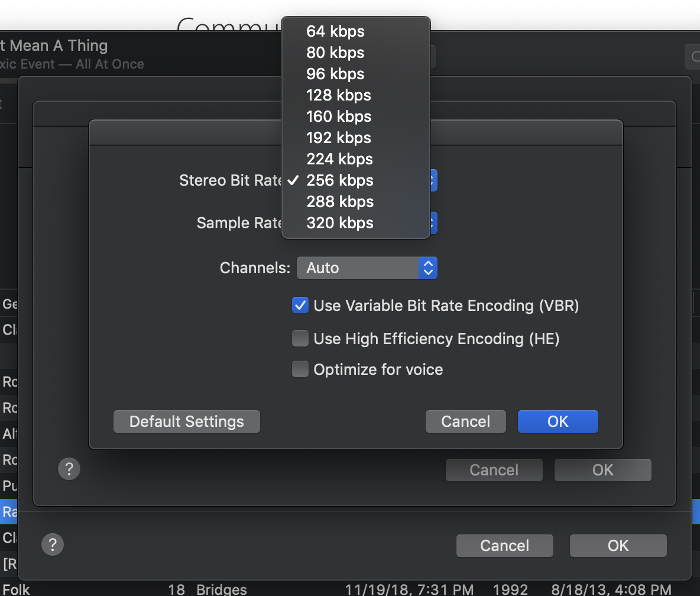Click the search magnifier icon in the toolbar
Viewport: 700px width, 596px height.
tap(693, 57)
